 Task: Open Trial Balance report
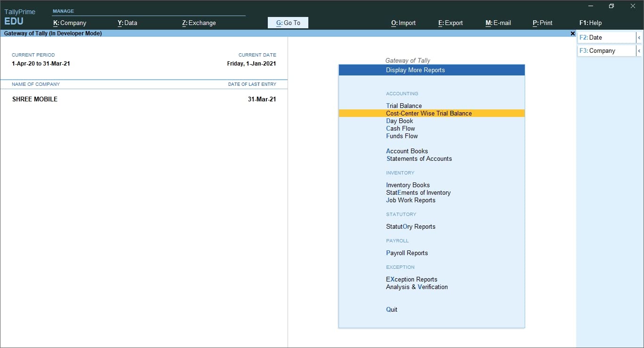405,106
